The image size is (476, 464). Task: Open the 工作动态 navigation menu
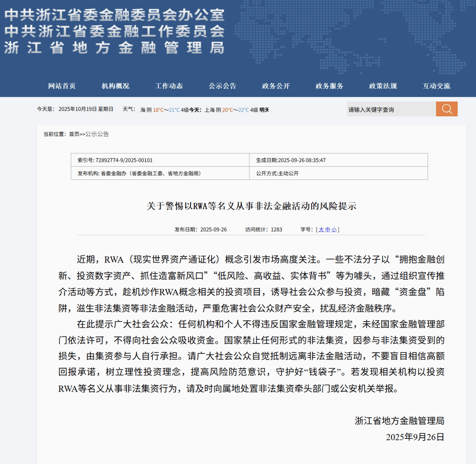169,86
